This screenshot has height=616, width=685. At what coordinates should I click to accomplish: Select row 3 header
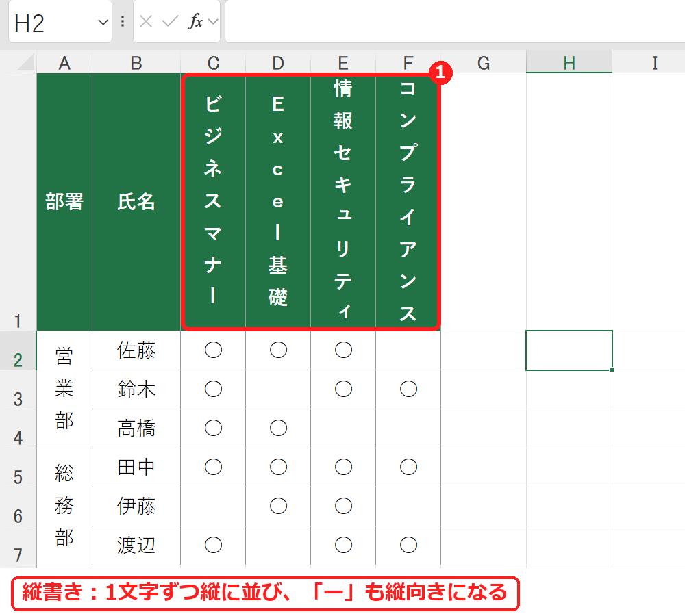pos(18,389)
